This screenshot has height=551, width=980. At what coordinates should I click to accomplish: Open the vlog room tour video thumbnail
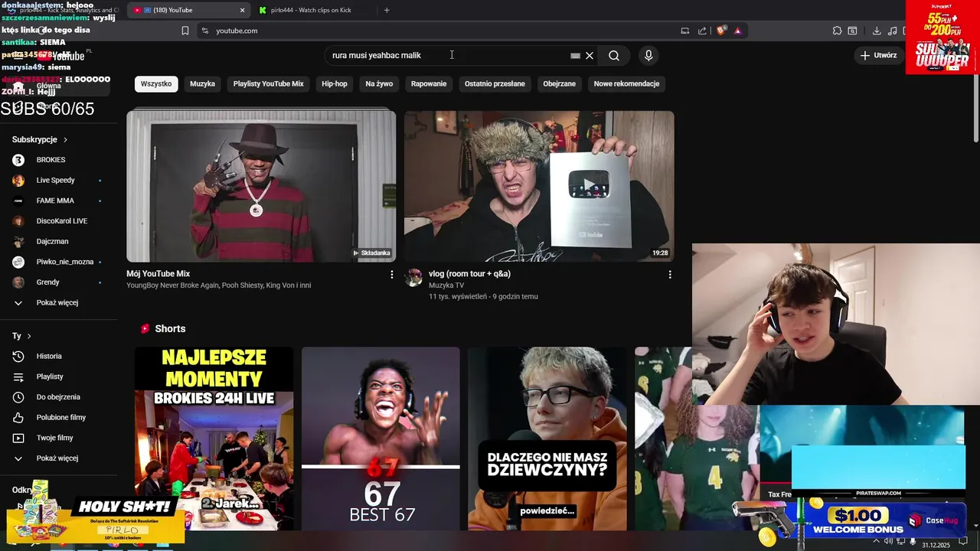[x=539, y=186]
